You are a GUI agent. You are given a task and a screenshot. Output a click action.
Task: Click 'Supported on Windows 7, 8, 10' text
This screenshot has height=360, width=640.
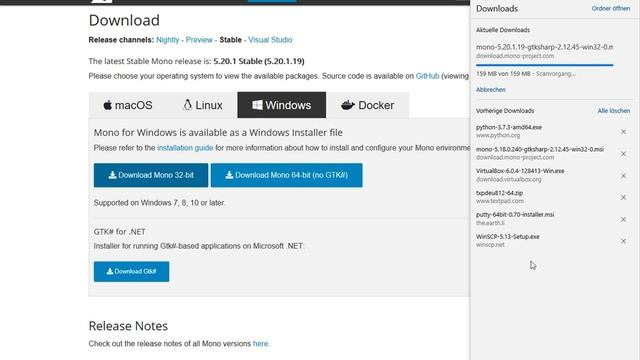tap(160, 203)
